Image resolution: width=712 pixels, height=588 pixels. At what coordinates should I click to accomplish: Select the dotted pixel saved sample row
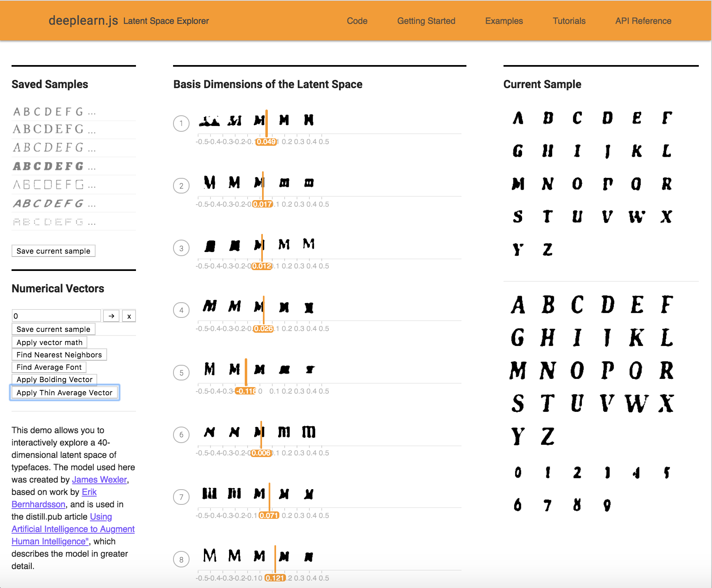tap(74, 222)
